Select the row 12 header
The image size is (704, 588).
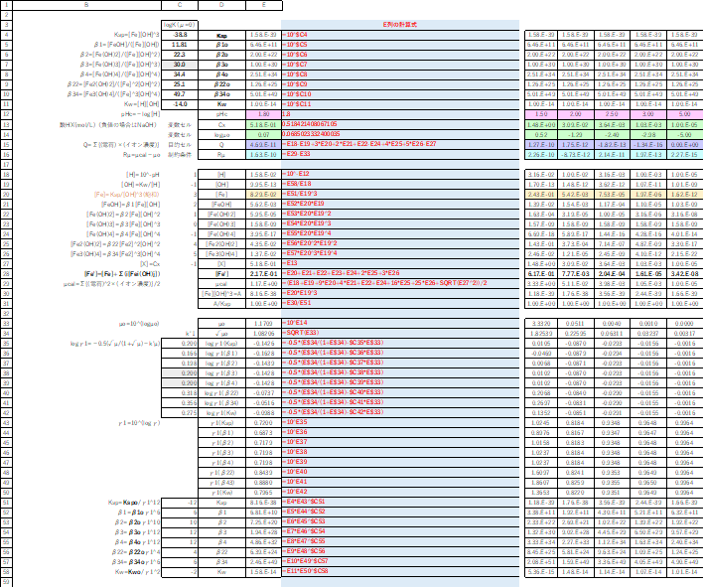(6, 114)
